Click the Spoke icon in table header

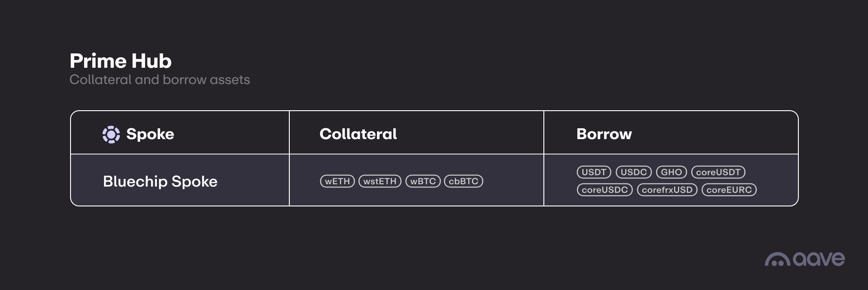pos(111,134)
